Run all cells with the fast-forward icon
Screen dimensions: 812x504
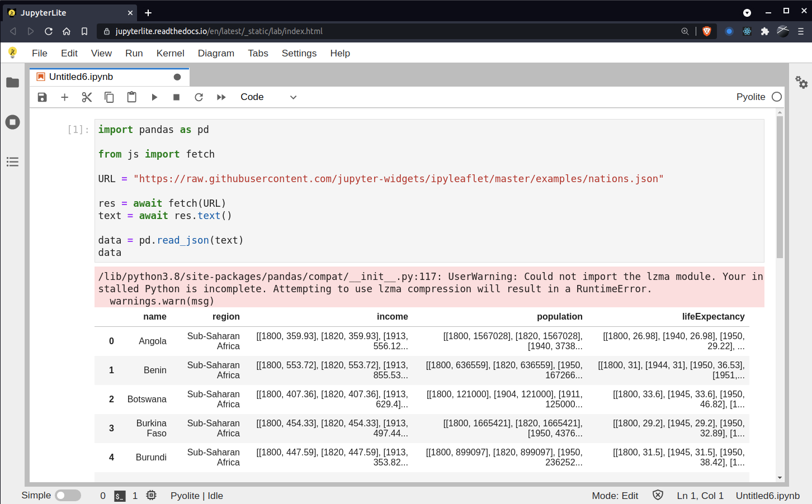pyautogui.click(x=220, y=97)
